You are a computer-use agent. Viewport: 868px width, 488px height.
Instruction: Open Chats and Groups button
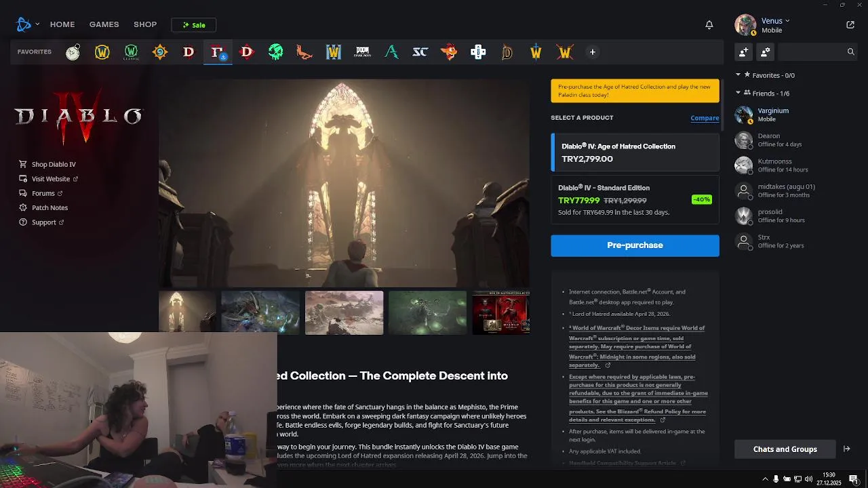pyautogui.click(x=785, y=449)
